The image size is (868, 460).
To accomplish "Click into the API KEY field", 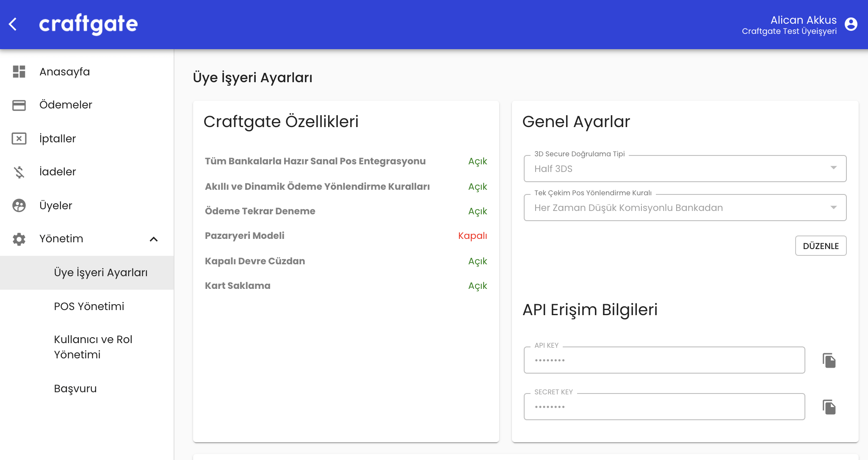I will [664, 360].
